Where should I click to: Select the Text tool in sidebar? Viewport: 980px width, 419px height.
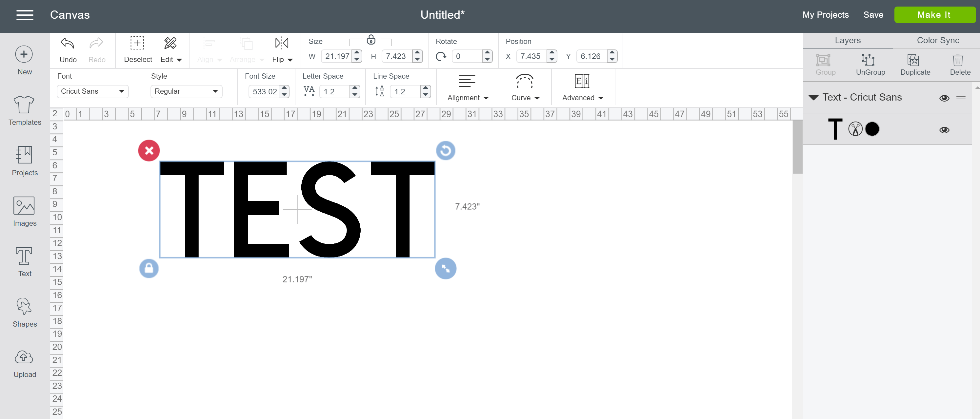(25, 262)
